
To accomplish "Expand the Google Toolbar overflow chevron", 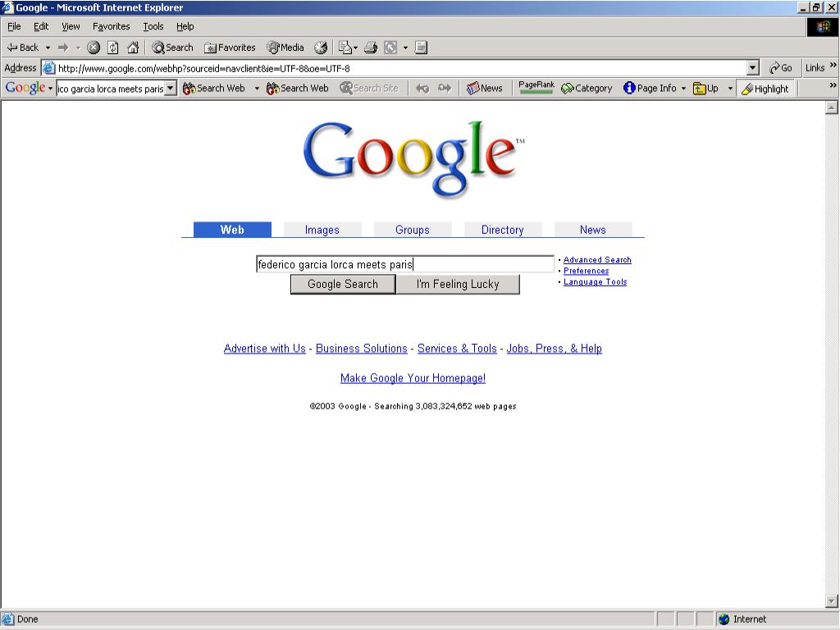I will click(x=833, y=84).
